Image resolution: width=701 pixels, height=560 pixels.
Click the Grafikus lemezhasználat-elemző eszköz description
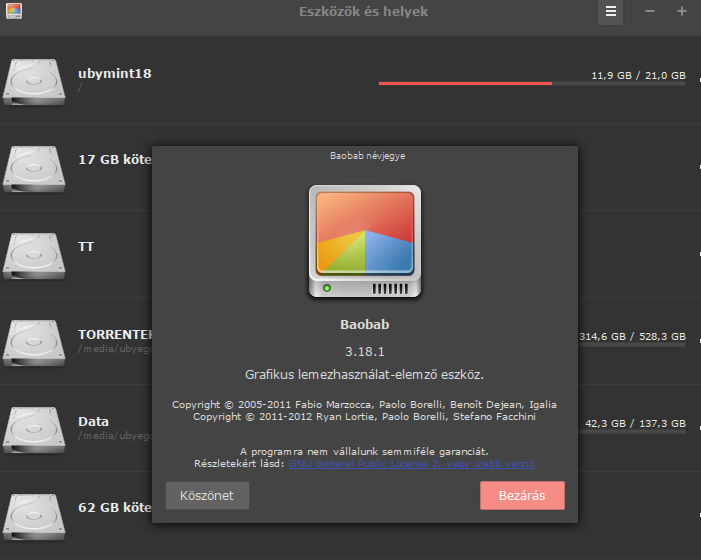pyautogui.click(x=364, y=375)
